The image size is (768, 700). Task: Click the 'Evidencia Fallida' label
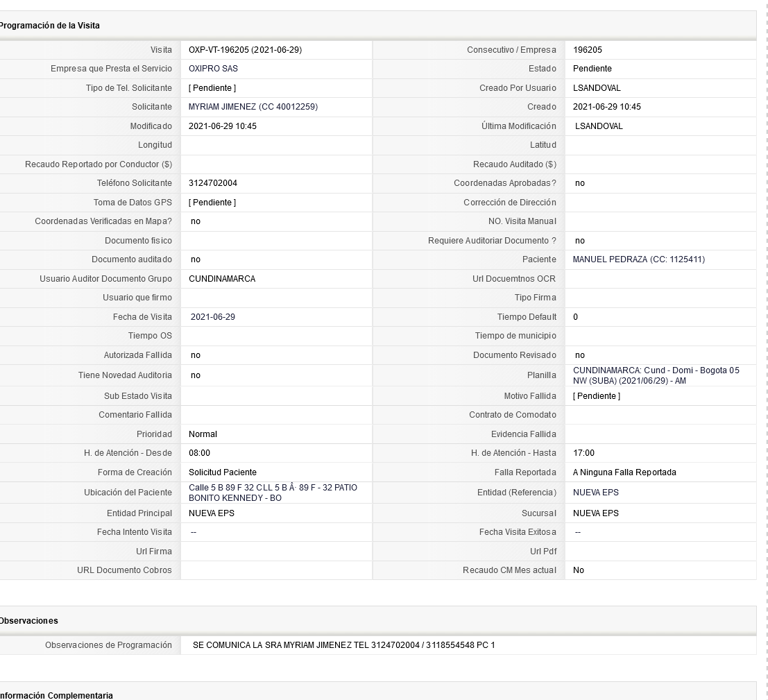pyautogui.click(x=524, y=434)
